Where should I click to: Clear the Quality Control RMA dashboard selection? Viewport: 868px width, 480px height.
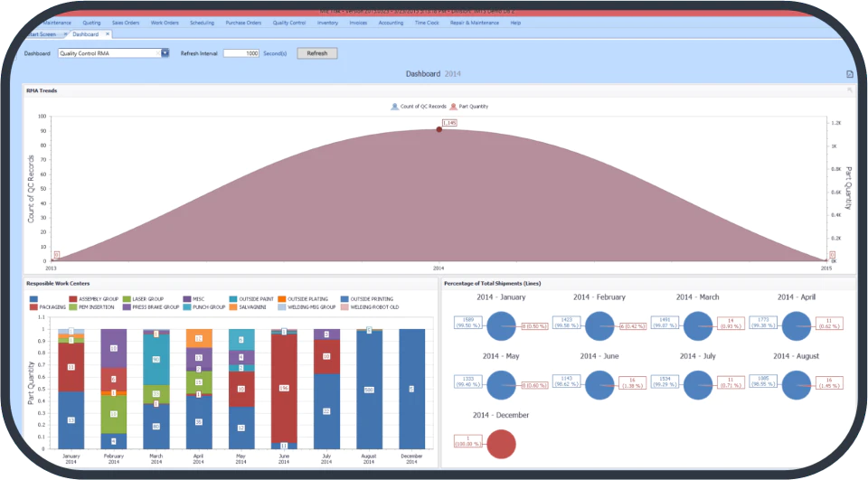157,53
